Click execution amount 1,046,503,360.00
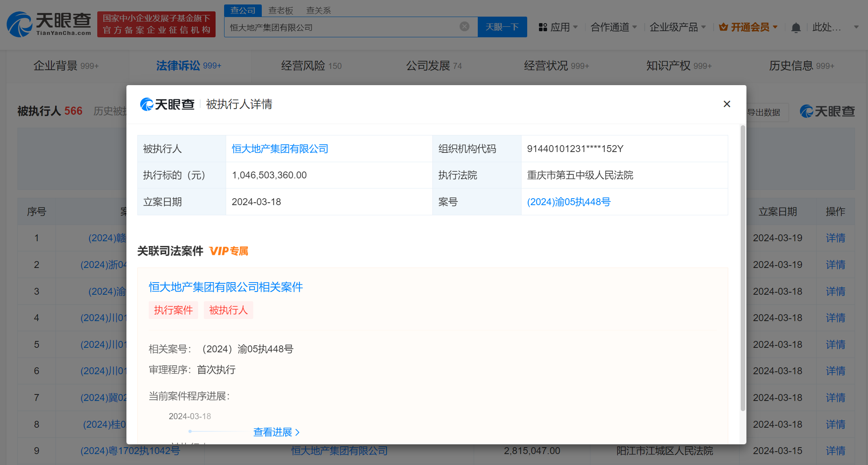 pyautogui.click(x=269, y=175)
